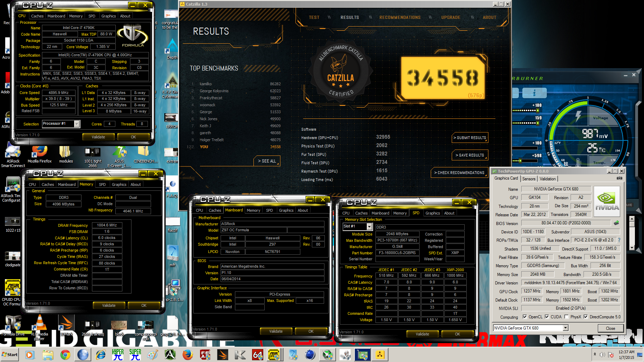Open Slot #1 memory slot dropdown

click(369, 226)
